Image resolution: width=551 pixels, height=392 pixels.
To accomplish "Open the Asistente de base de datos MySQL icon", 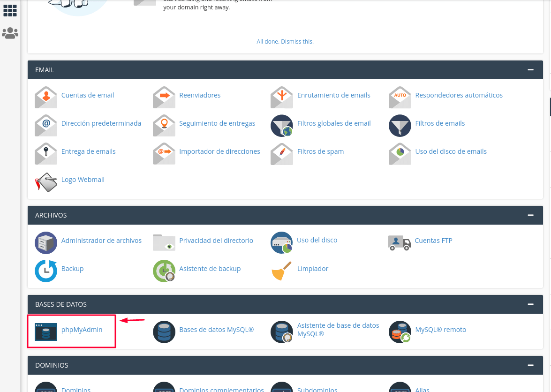I will (281, 332).
